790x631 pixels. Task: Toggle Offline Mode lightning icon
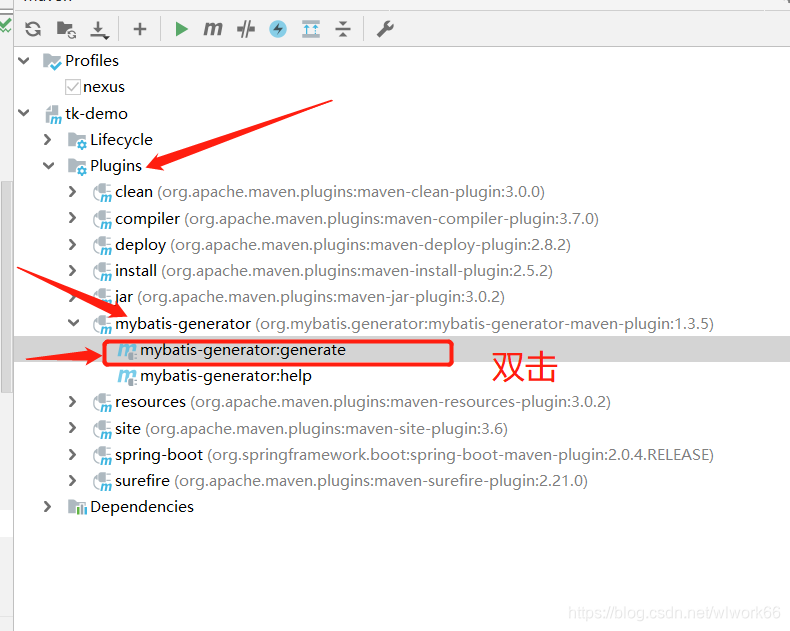pos(278,29)
